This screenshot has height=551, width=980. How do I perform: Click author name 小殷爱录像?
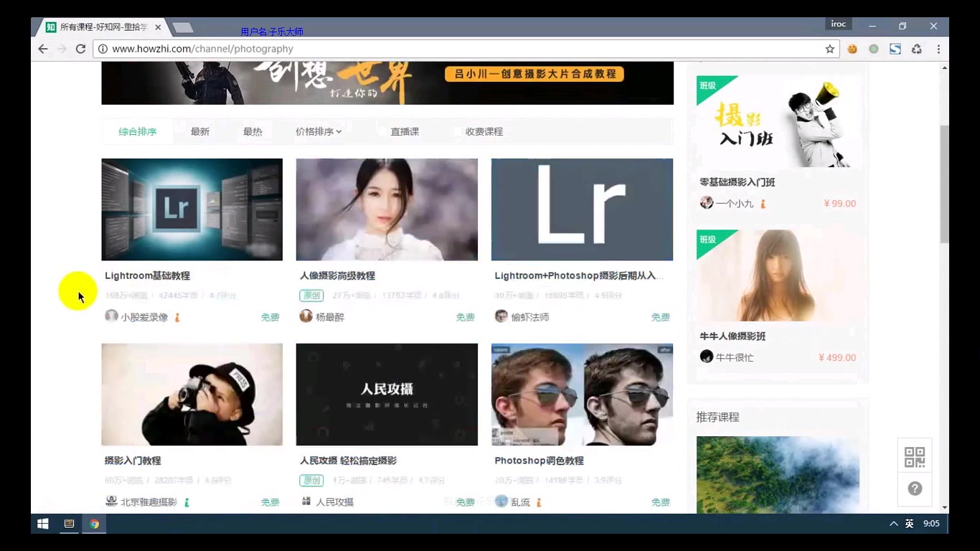point(144,317)
